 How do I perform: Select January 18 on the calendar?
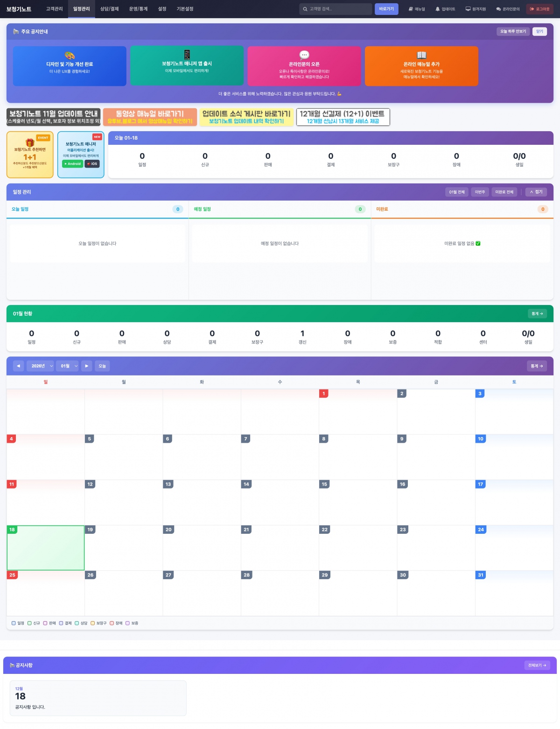tap(45, 548)
